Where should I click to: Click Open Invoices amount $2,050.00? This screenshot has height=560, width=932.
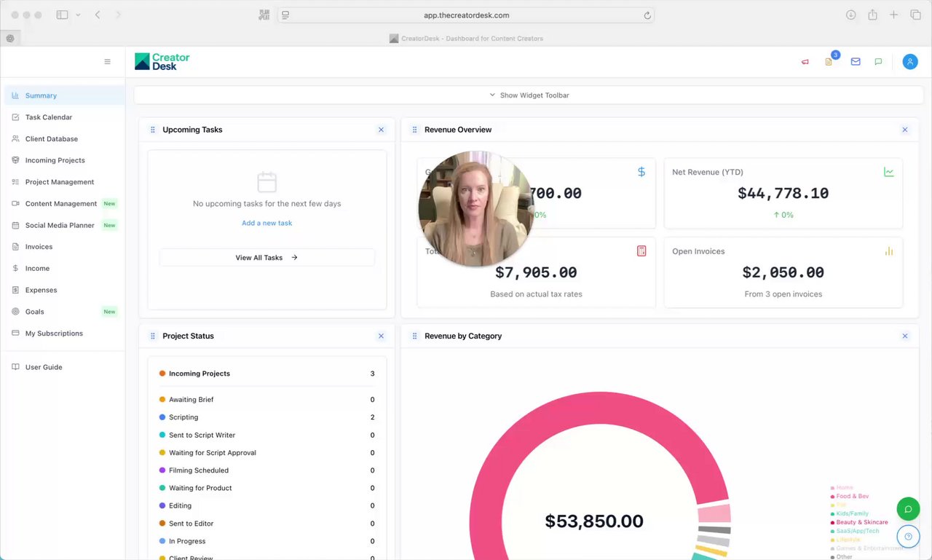tap(783, 272)
